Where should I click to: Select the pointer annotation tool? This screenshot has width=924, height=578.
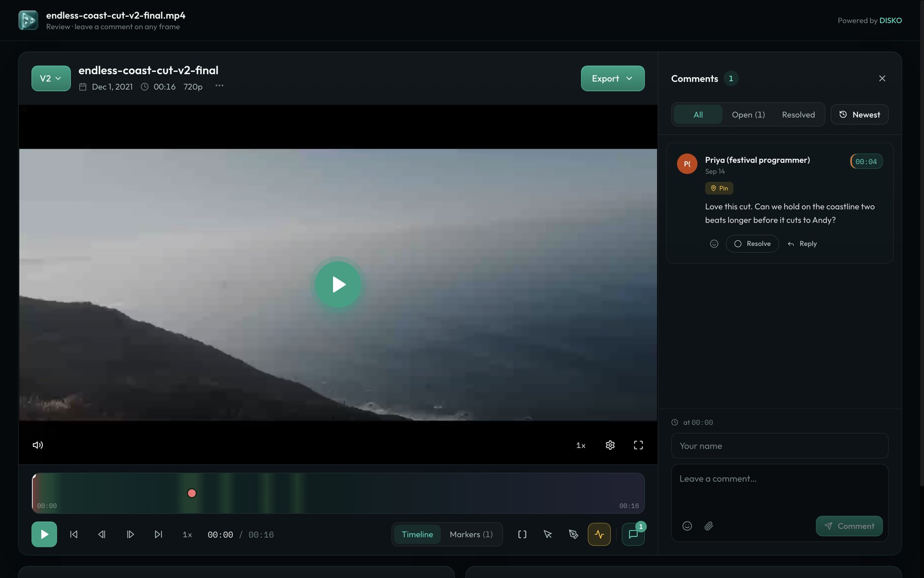tap(548, 534)
